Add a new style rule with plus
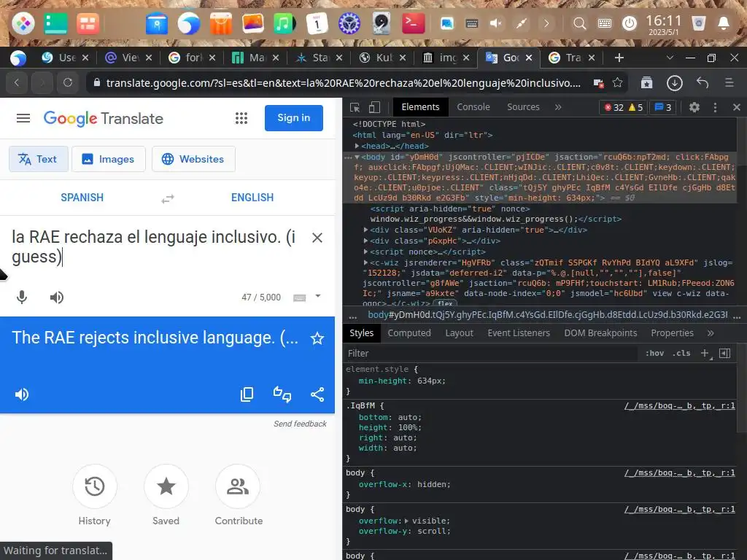747x560 pixels. click(x=705, y=353)
